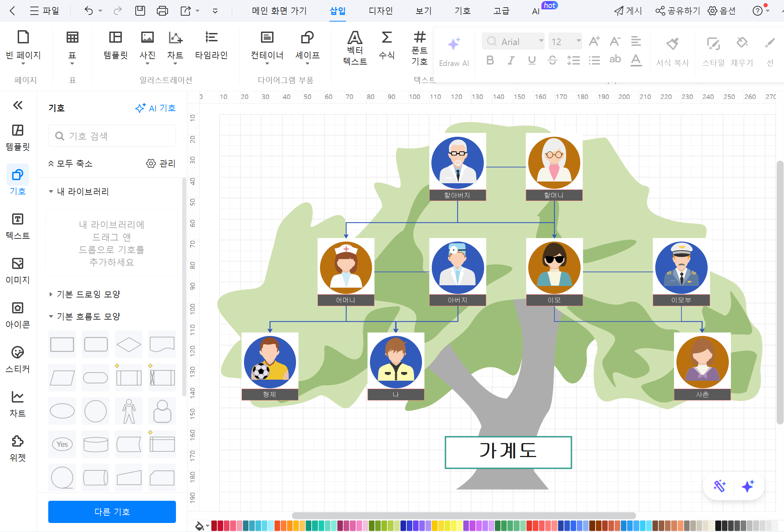Click the redo arrow icon
The width and height of the screenshot is (784, 532).
click(x=118, y=11)
